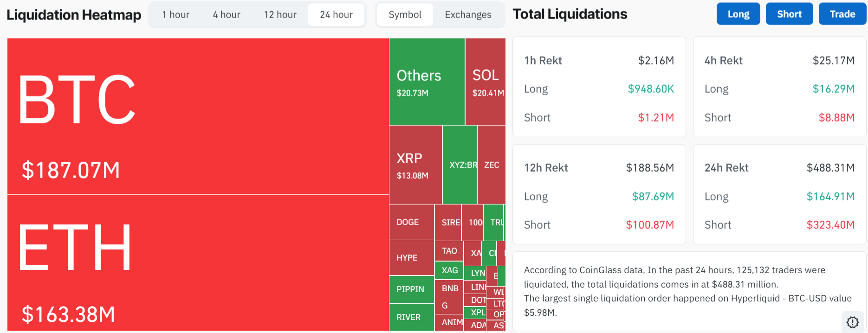Click the blue Short button
The height and width of the screenshot is (333, 868).
pyautogui.click(x=789, y=13)
